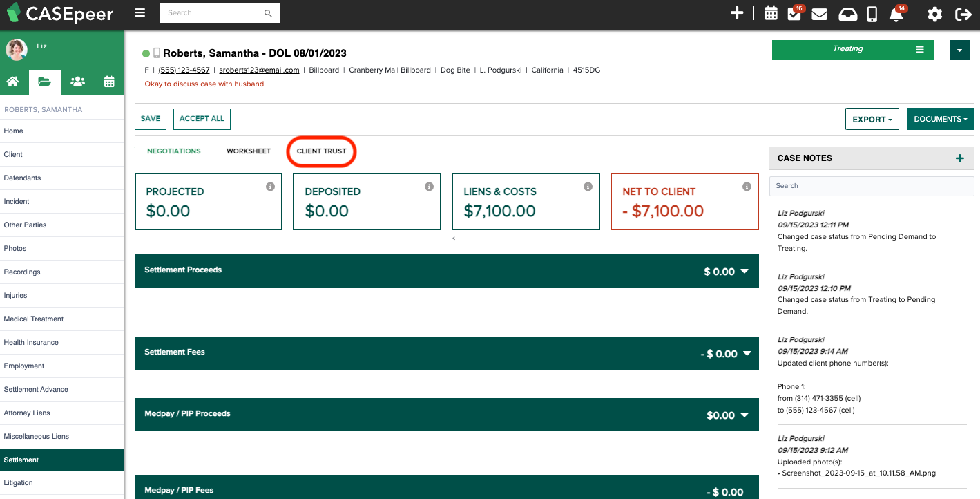This screenshot has width=980, height=499.
Task: Open the settings gear icon
Action: [x=934, y=14]
